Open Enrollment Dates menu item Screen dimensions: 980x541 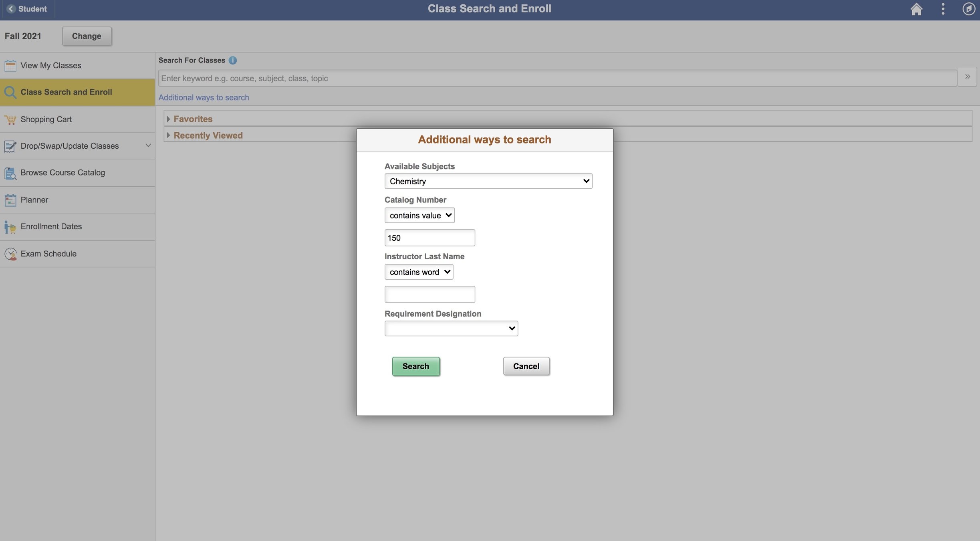[x=77, y=227]
